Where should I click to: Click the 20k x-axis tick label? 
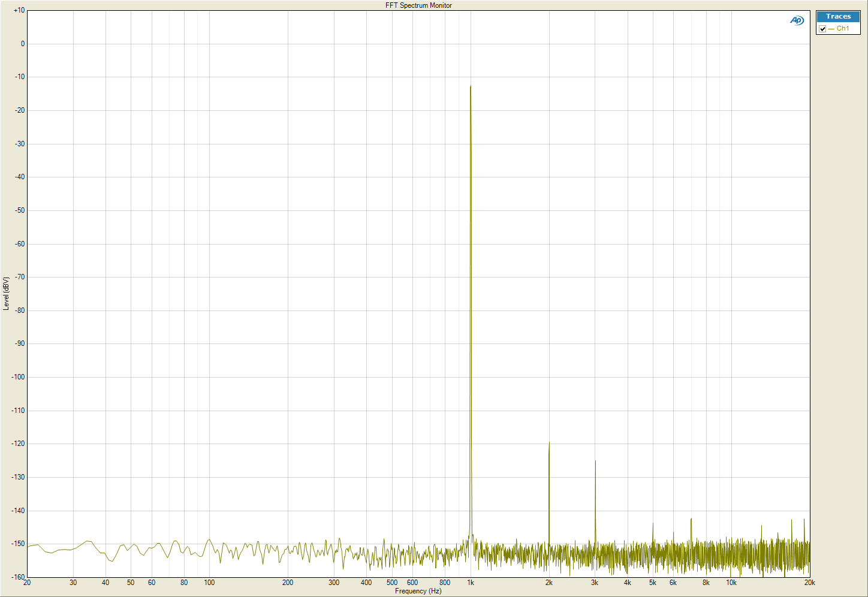click(809, 583)
